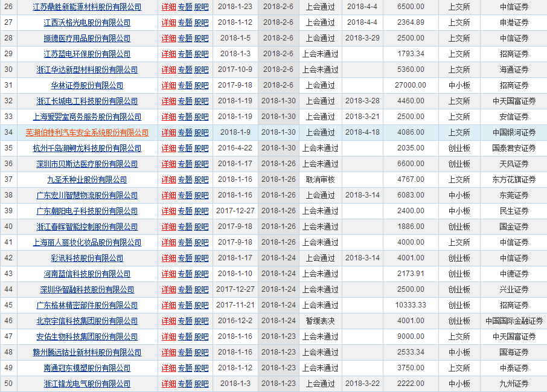547x392 pixels.
Task: Click 股吧 for 九圣禾种业 row
Action: pyautogui.click(x=201, y=180)
